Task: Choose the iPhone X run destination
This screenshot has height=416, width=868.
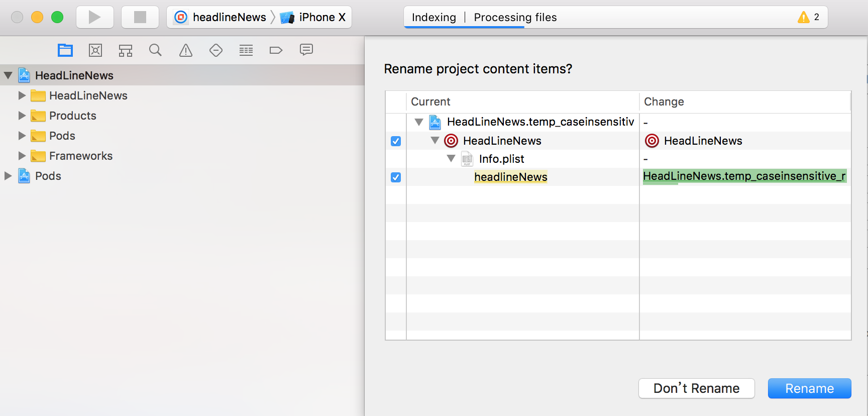Action: pyautogui.click(x=315, y=18)
